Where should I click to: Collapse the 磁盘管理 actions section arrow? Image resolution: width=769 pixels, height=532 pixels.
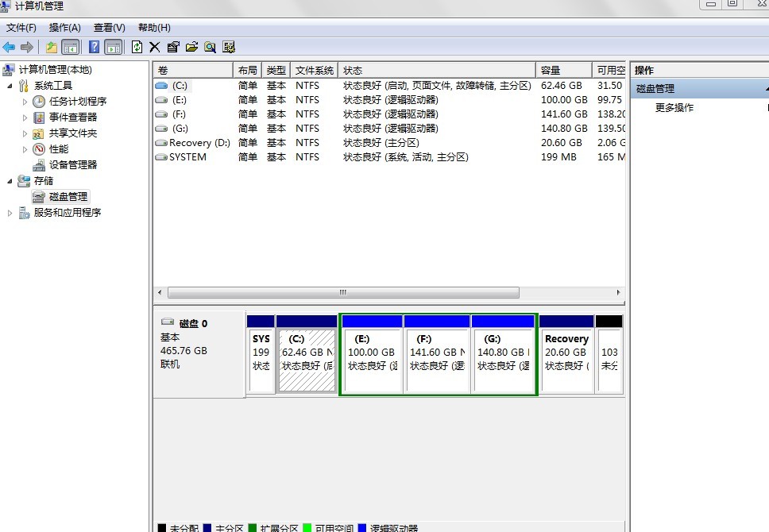coord(767,89)
